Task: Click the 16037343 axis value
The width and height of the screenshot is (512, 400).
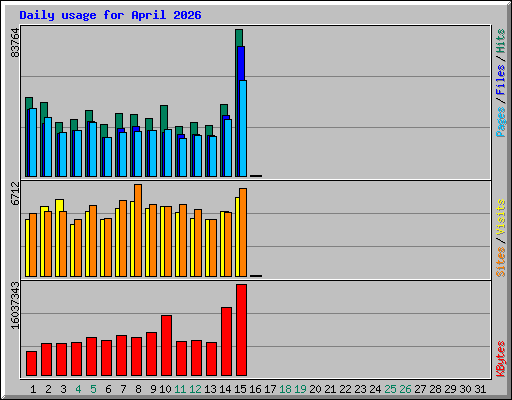Action: [x=15, y=305]
